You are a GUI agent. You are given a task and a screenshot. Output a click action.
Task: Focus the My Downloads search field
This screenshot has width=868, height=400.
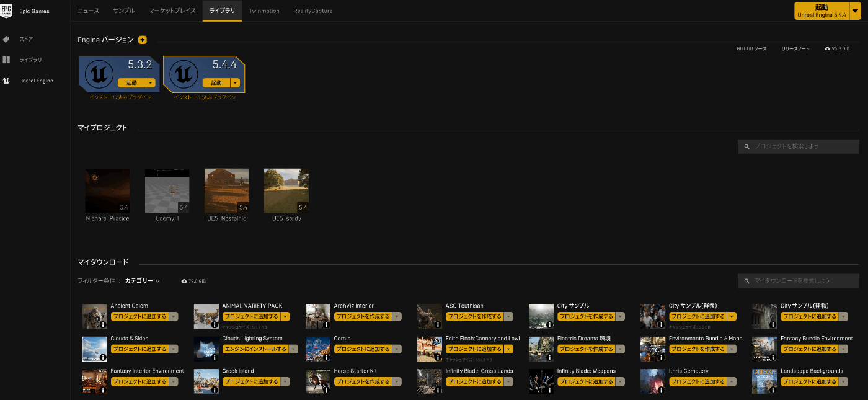click(799, 281)
